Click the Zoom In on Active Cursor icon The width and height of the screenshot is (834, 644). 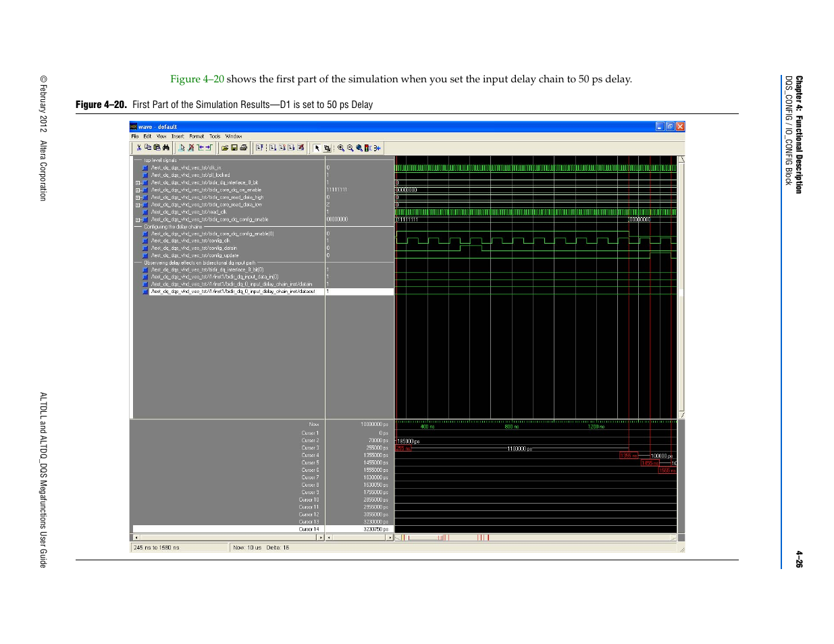click(368, 148)
